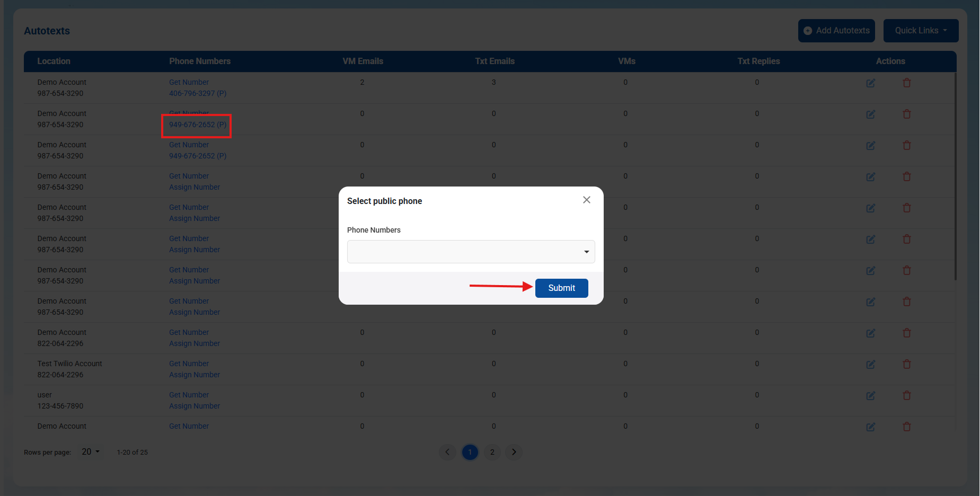Click the Add Autotexts button
The image size is (980, 496).
(836, 31)
